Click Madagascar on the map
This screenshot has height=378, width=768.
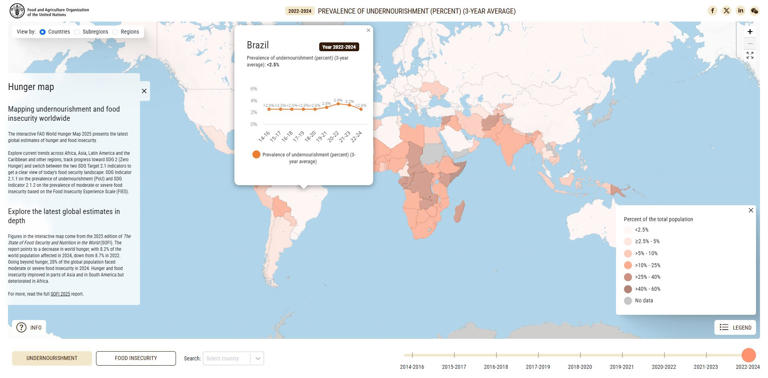458,213
